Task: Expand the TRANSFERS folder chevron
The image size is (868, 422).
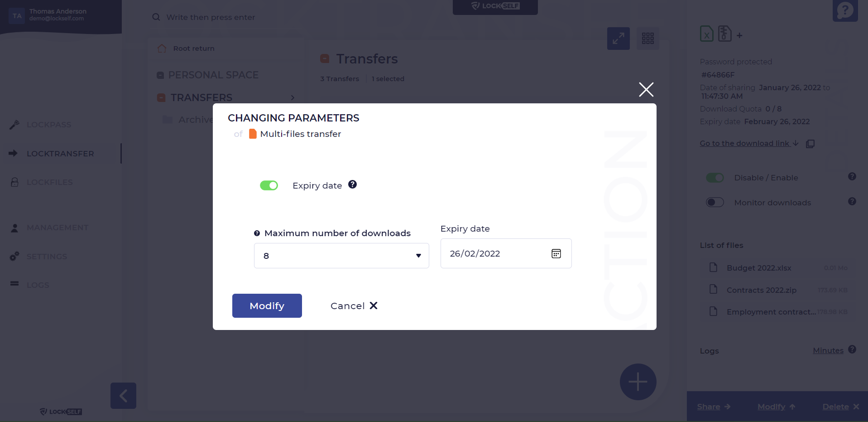Action: [x=293, y=97]
